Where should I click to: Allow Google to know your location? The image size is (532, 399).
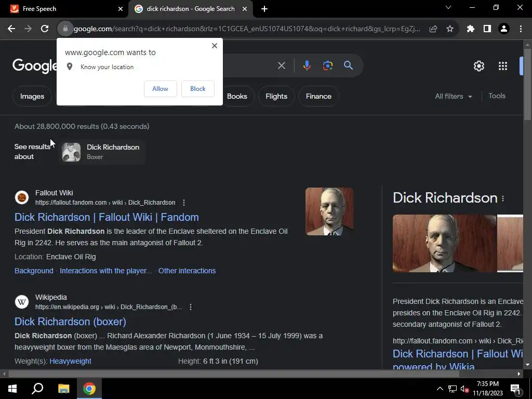160,88
